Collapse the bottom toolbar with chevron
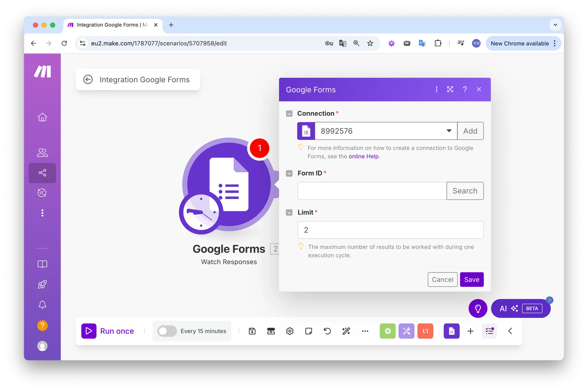 510,331
